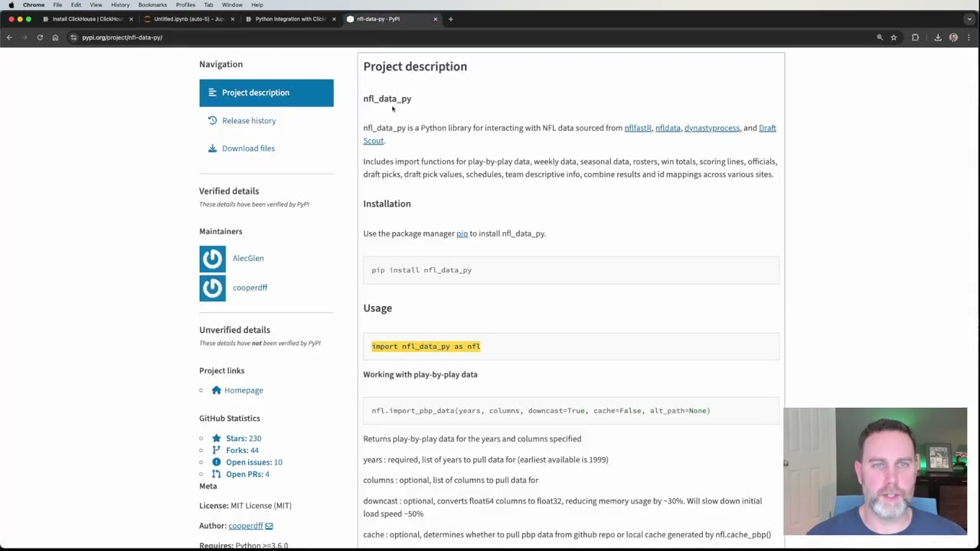
Task: Click the Stars star icon
Action: (216, 439)
